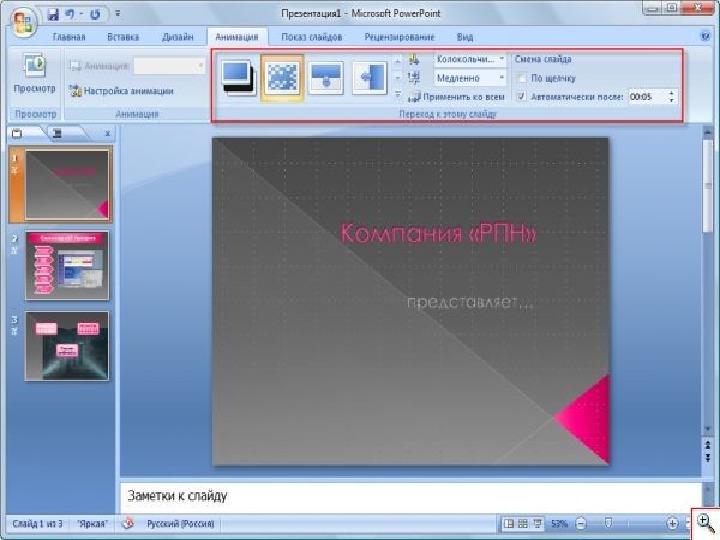The width and height of the screenshot is (720, 540).
Task: Select slide 2 thumbnail
Action: click(67, 265)
